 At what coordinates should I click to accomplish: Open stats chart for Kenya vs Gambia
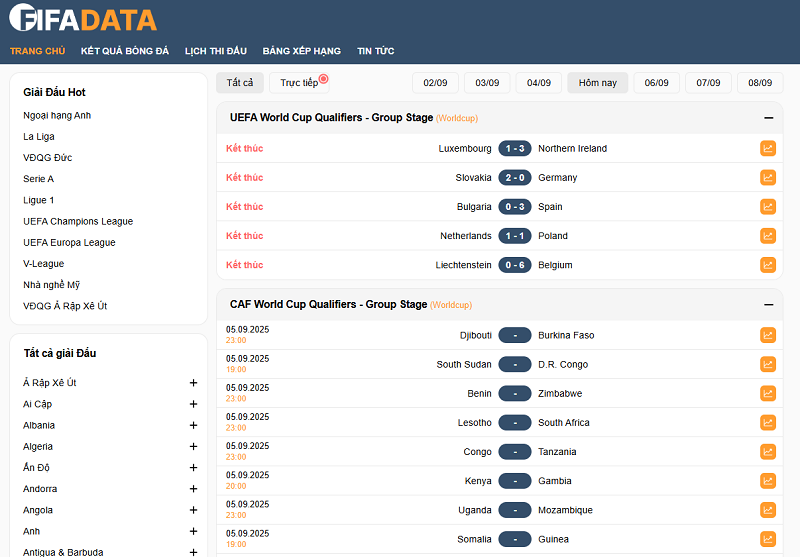point(768,480)
